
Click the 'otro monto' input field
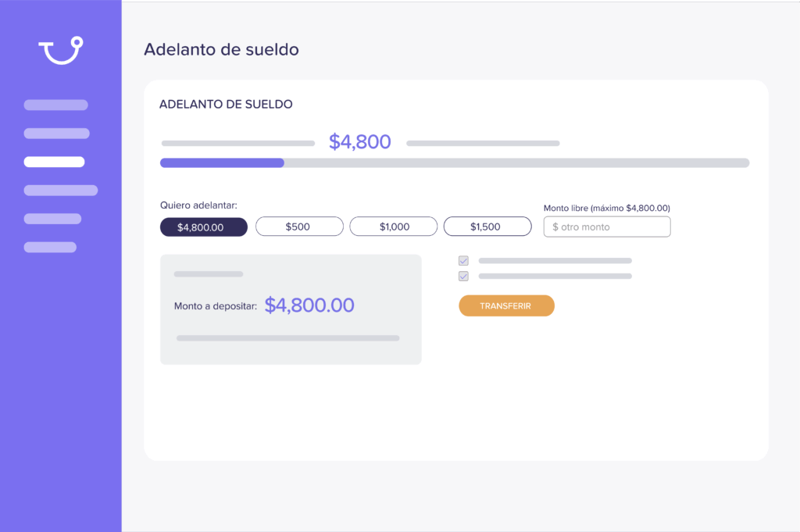[607, 227]
